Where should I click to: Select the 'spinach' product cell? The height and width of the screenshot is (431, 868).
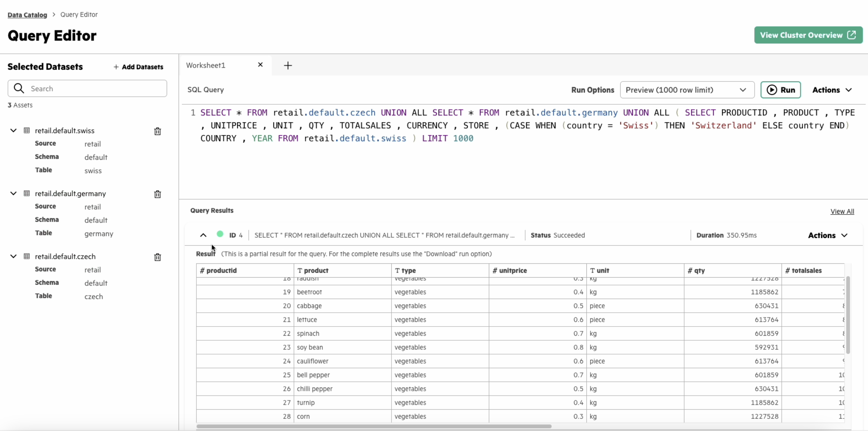[342, 334]
